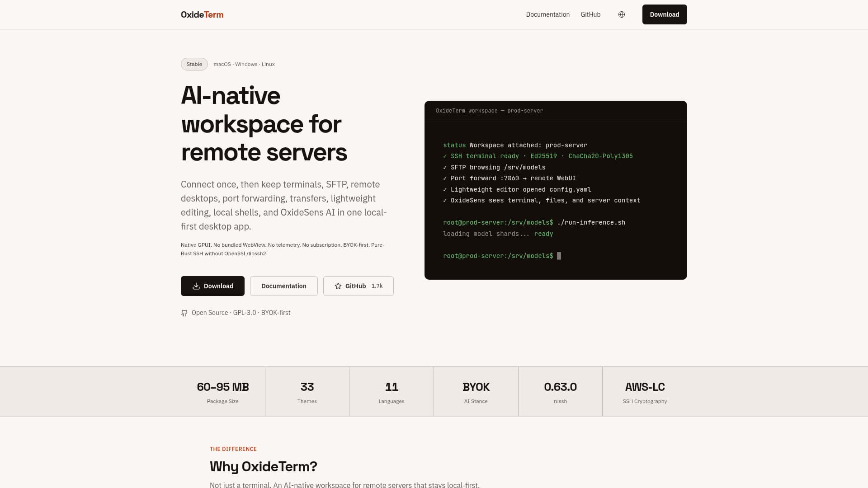Click the '0.63.0' russh stat
The image size is (868, 488).
[560, 392]
